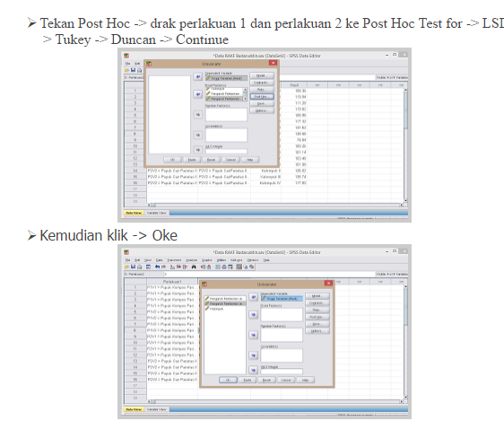Viewport: 504px width, 421px height.
Task: Open the Window menu in the lower SPSS window
Action: point(252,259)
